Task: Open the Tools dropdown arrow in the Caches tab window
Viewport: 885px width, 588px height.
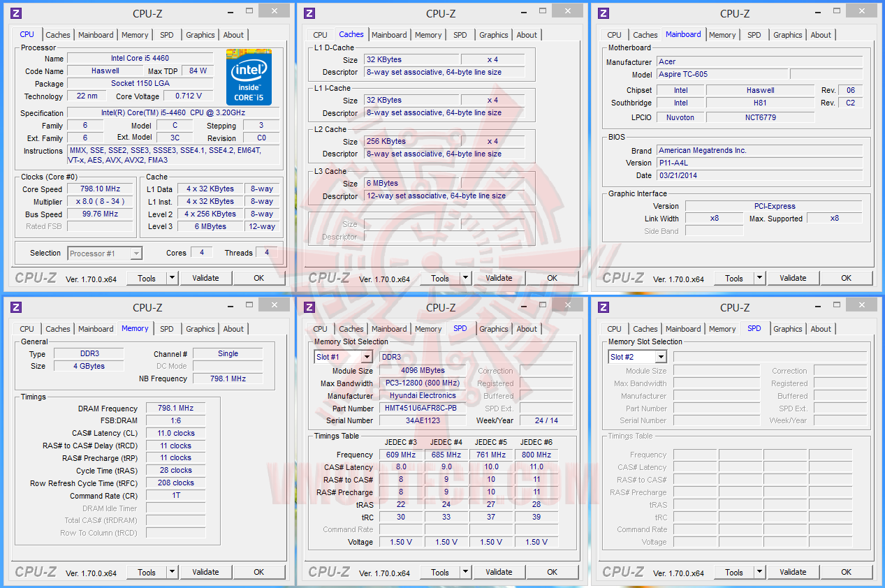Action: [465, 278]
